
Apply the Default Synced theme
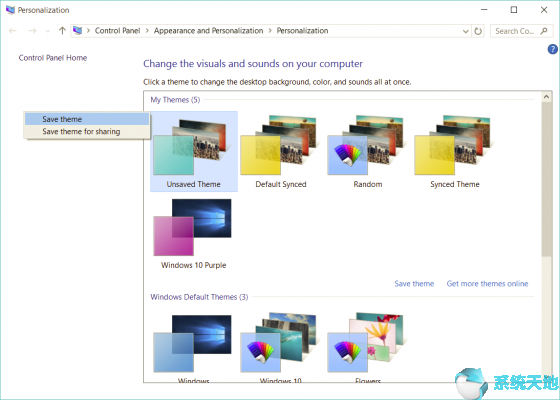tap(281, 151)
